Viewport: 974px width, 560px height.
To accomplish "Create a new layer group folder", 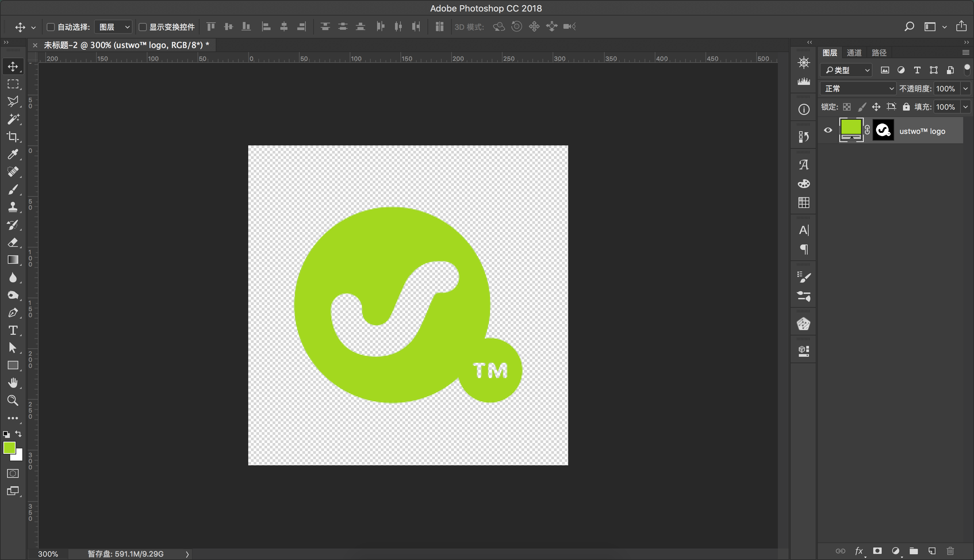I will [913, 551].
